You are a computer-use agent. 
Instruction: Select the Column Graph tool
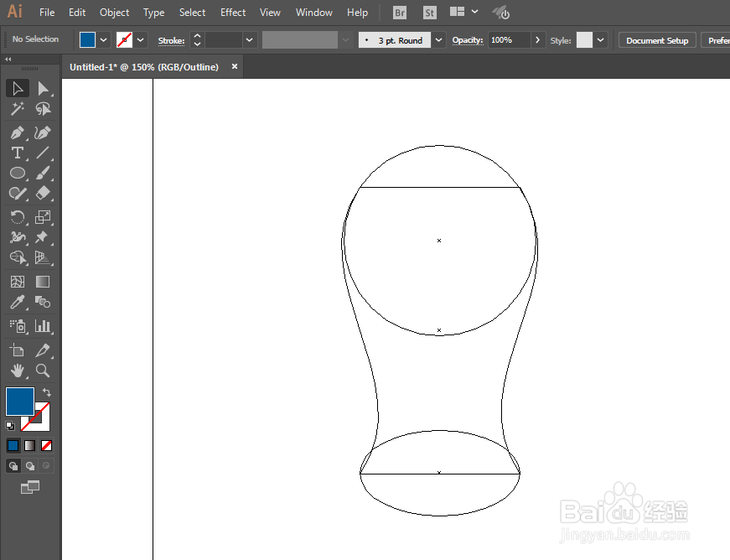tap(43, 326)
